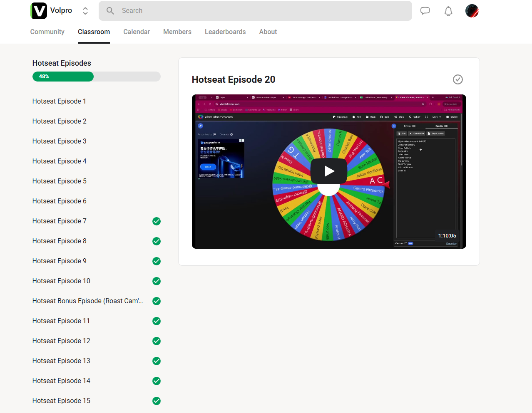Switch to the Calendar tab
532x413 pixels.
(137, 32)
